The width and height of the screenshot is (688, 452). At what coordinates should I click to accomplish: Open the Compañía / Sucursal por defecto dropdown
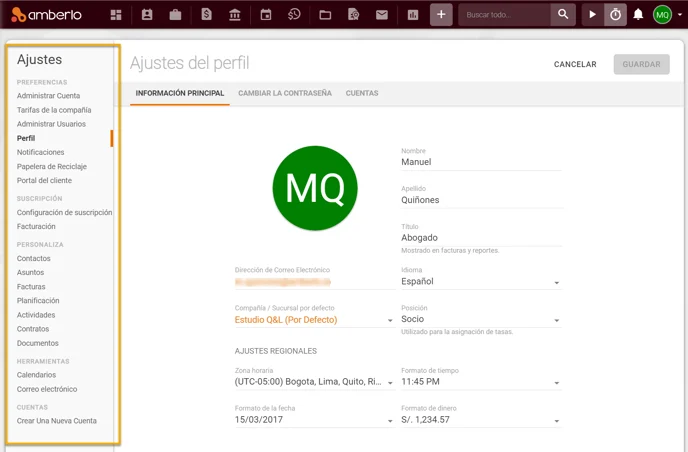315,320
